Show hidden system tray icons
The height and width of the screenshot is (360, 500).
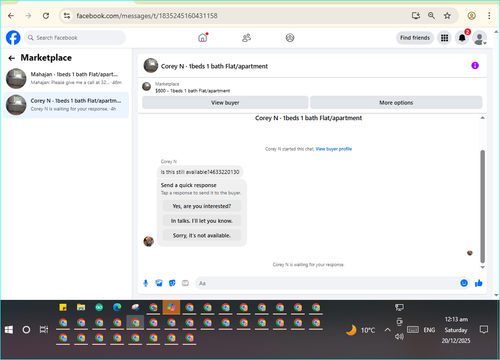pos(387,330)
